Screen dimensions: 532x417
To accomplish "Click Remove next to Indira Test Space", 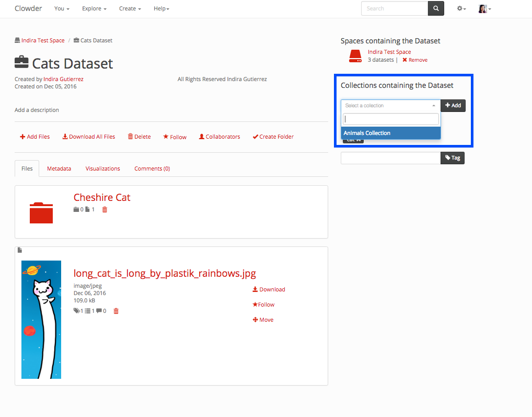I will pyautogui.click(x=415, y=60).
